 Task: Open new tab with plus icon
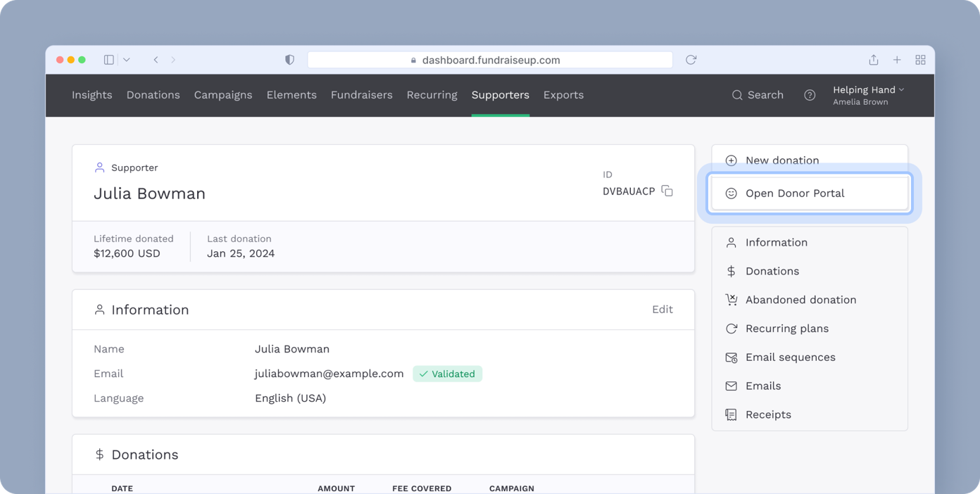[x=897, y=60]
